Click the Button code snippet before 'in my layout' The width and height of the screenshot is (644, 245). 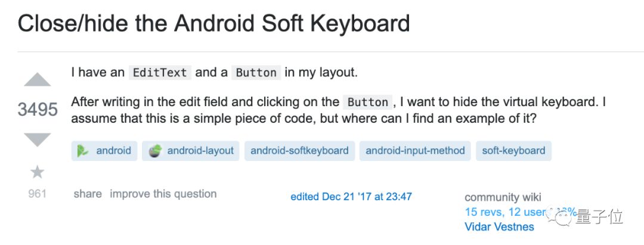[x=256, y=73]
